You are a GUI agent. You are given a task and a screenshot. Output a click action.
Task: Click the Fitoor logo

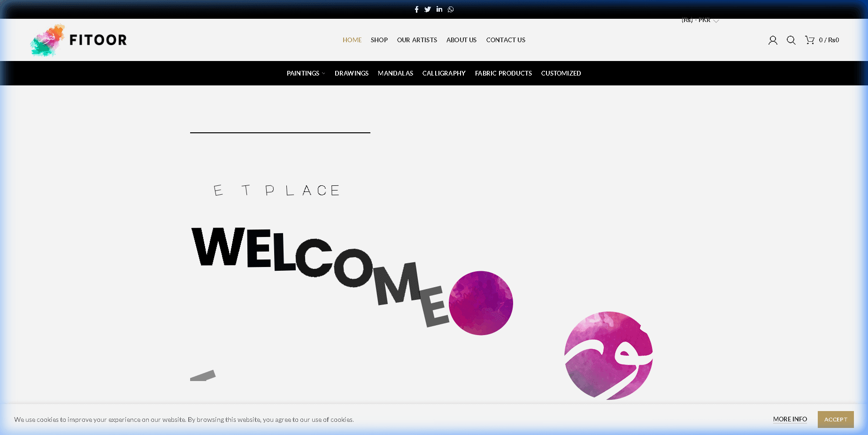click(x=78, y=40)
